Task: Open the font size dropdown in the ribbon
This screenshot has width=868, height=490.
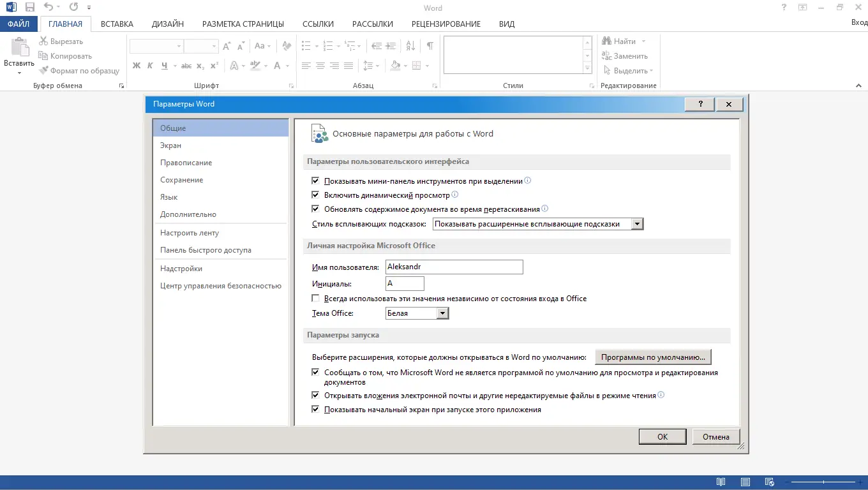Action: point(214,47)
